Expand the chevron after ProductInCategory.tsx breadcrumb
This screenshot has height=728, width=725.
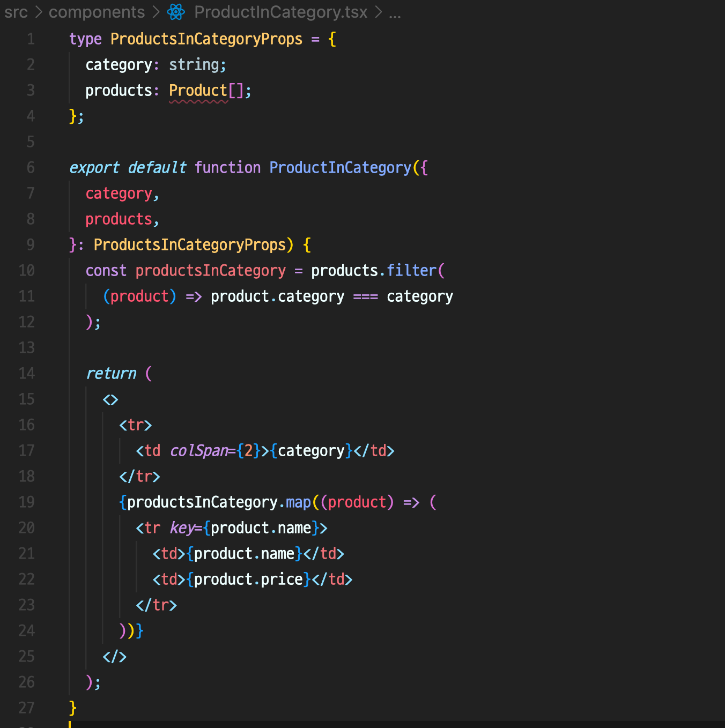point(378,12)
